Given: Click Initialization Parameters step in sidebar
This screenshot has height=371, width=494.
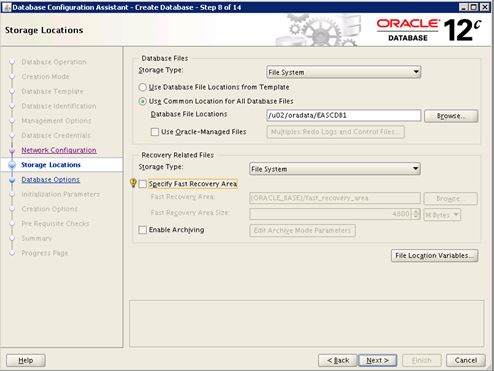Looking at the screenshot, I should 60,194.
